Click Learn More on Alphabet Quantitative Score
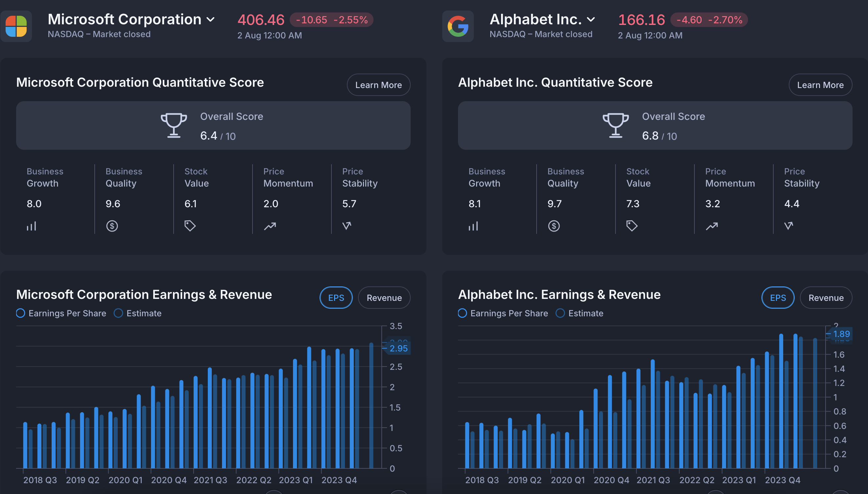 click(820, 85)
